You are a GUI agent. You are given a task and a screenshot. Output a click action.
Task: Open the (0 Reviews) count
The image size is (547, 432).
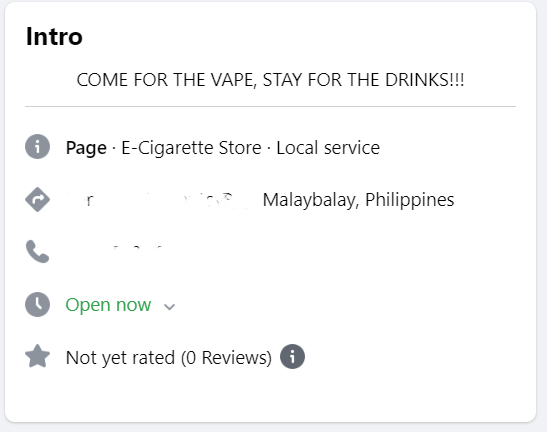(x=226, y=358)
